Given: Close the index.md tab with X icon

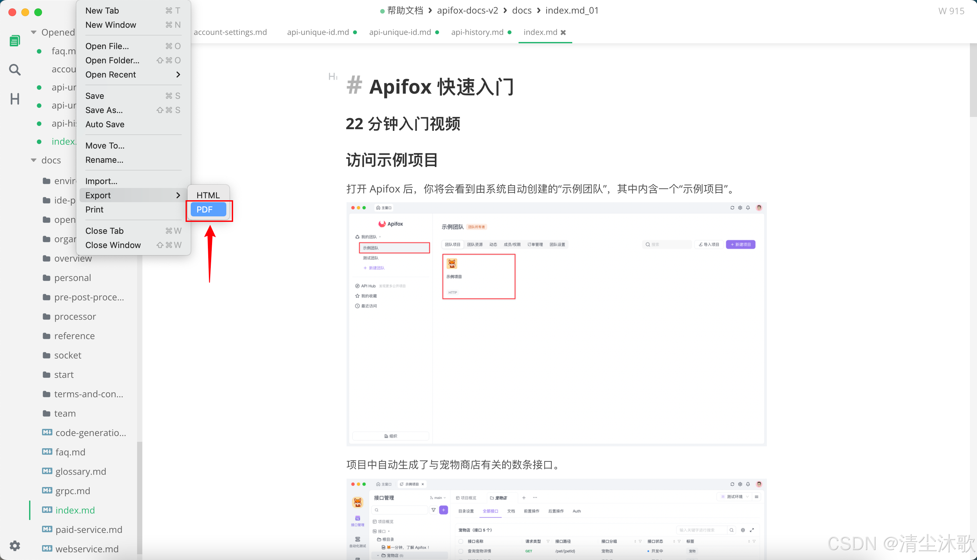Looking at the screenshot, I should (563, 32).
